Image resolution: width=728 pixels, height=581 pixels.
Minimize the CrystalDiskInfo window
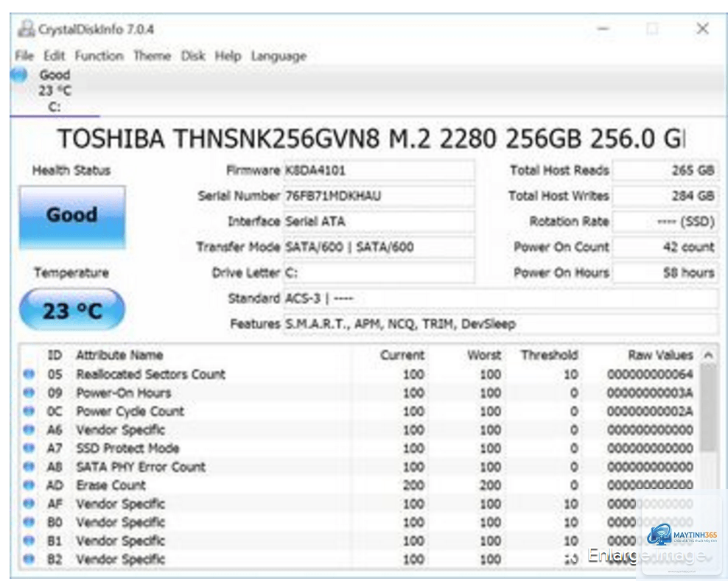tap(603, 29)
